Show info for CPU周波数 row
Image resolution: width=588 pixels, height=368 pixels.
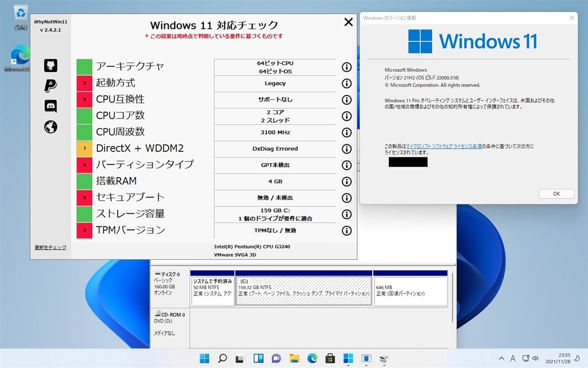coord(346,132)
